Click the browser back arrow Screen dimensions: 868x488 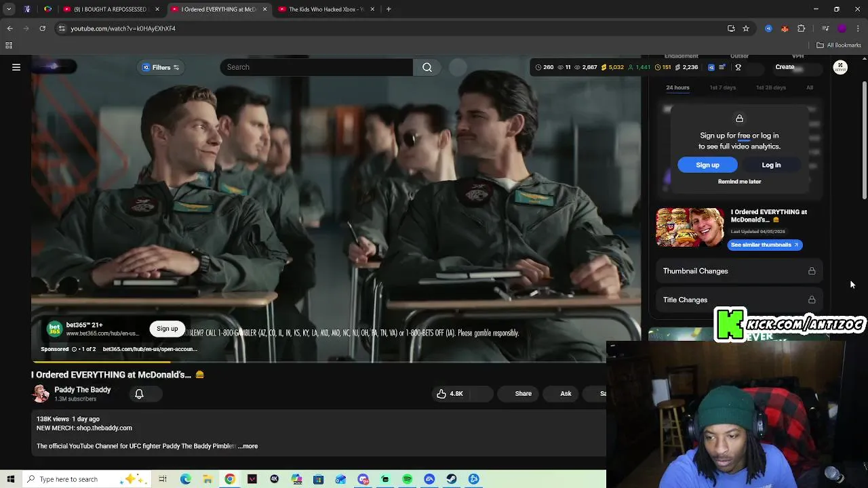(x=9, y=28)
